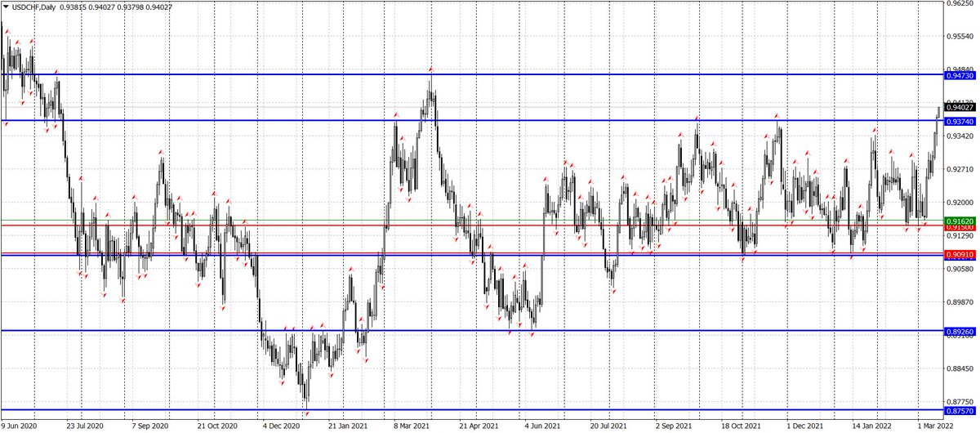The image size is (980, 433).
Task: Click the 8 Mar 2021 date label
Action: [x=412, y=426]
